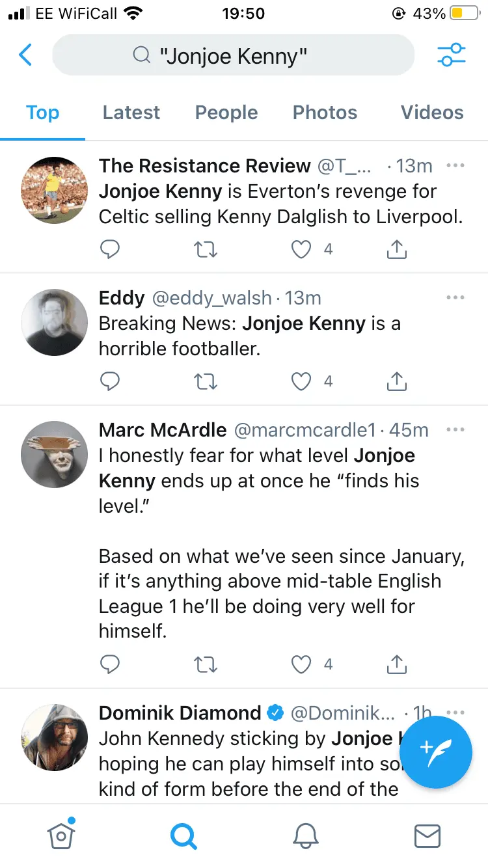The image size is (488, 868).
Task: Open the bottom Search tab icon
Action: [183, 835]
